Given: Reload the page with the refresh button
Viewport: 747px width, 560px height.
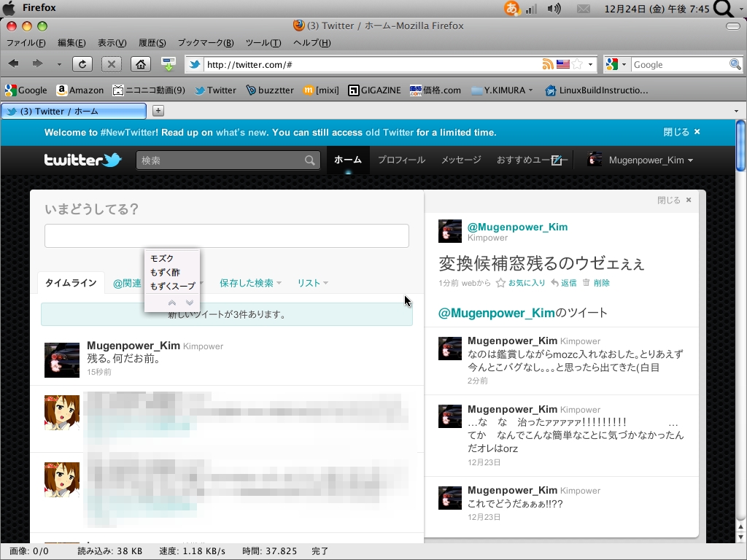Looking at the screenshot, I should 82,64.
